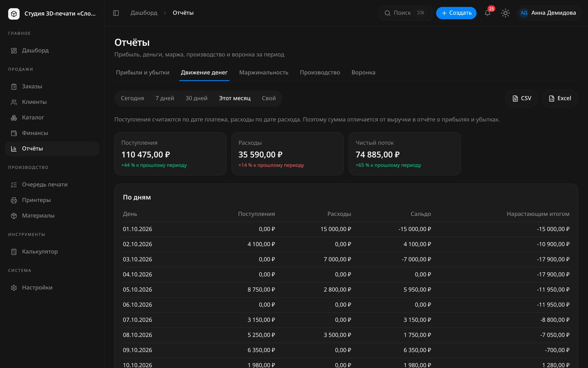This screenshot has height=368, width=588.
Task: Select the Движение денег tab
Action: pyautogui.click(x=204, y=73)
